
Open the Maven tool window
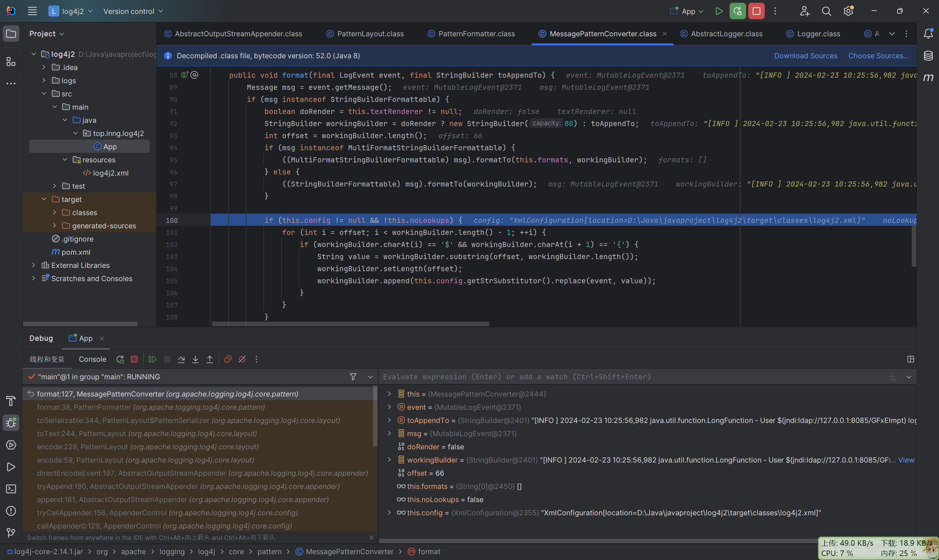(x=928, y=77)
